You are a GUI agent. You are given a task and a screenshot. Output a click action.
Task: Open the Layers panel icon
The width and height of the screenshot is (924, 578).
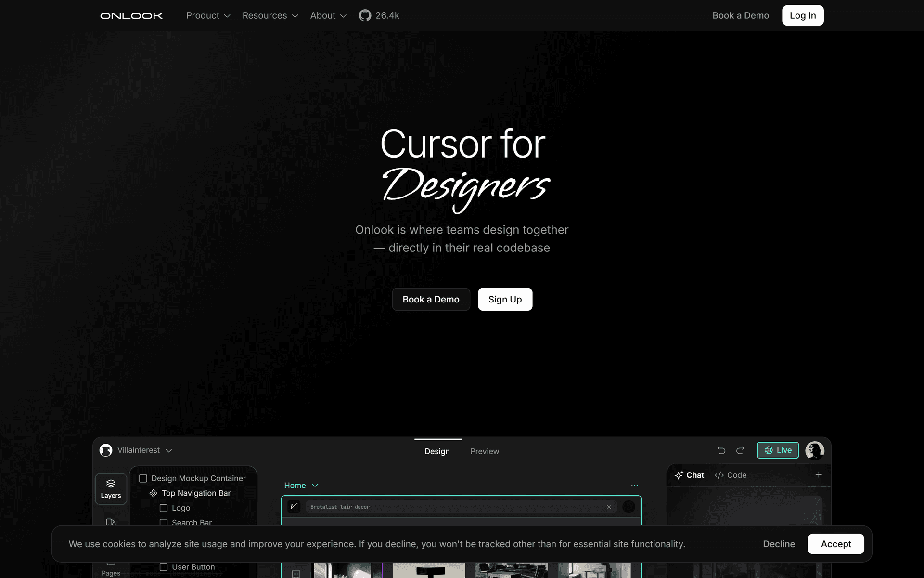[111, 489]
